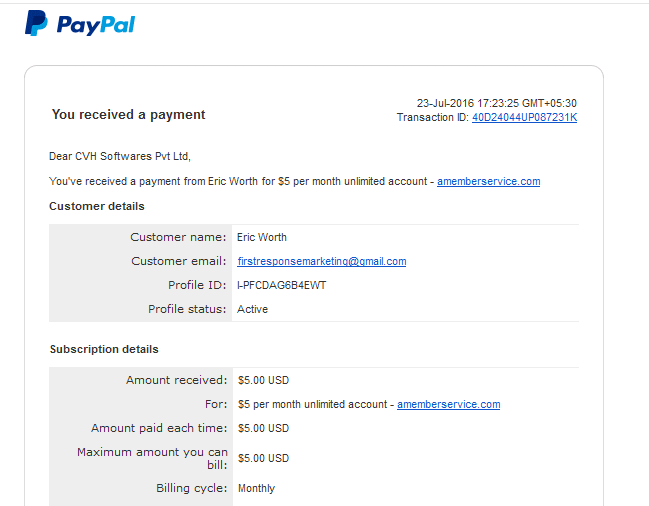Viewport: 649px width, 506px height.
Task: Click the 'You received a payment' heading
Action: pos(128,115)
